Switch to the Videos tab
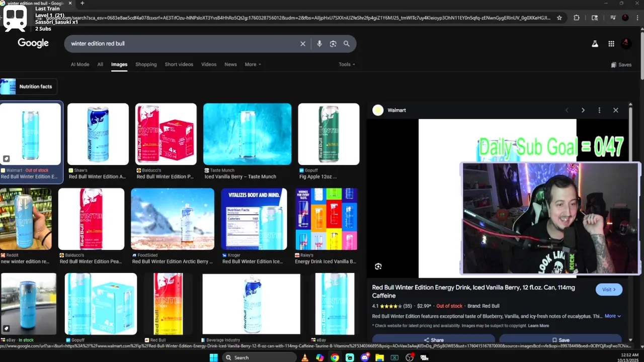This screenshot has width=644, height=362. coord(209,64)
